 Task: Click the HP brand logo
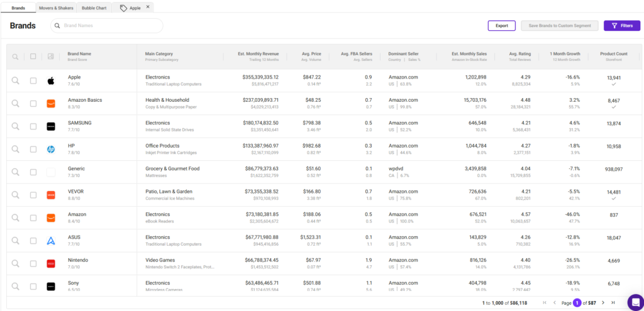(51, 150)
